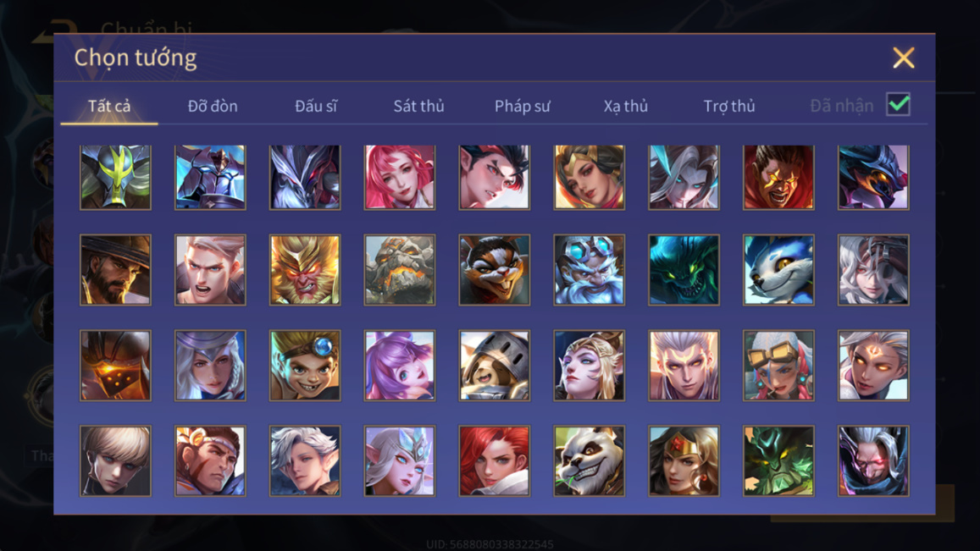980x551 pixels.
Task: Select the rock golem hero portrait
Action: click(400, 270)
